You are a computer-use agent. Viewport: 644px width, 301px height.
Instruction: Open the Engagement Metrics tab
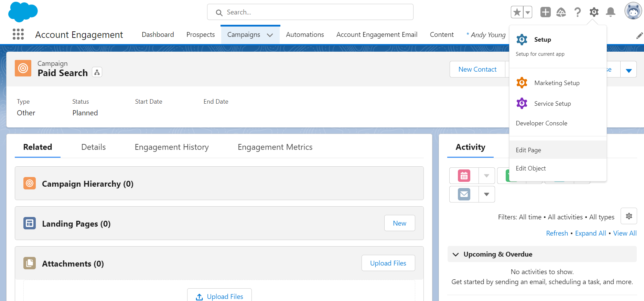click(275, 147)
